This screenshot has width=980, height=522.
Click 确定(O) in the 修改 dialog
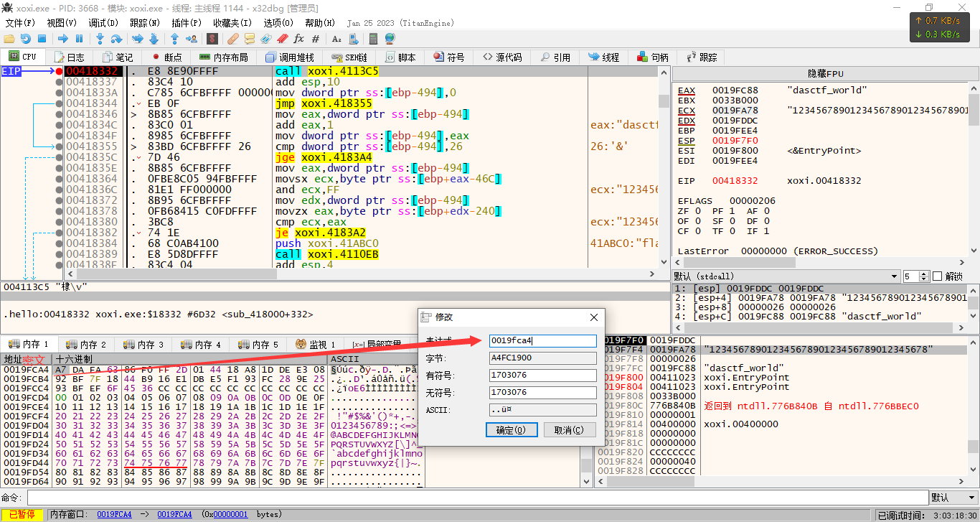click(511, 430)
